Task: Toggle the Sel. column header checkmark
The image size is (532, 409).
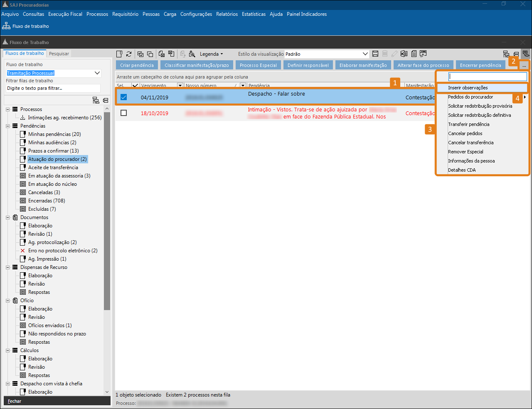Action: point(135,85)
